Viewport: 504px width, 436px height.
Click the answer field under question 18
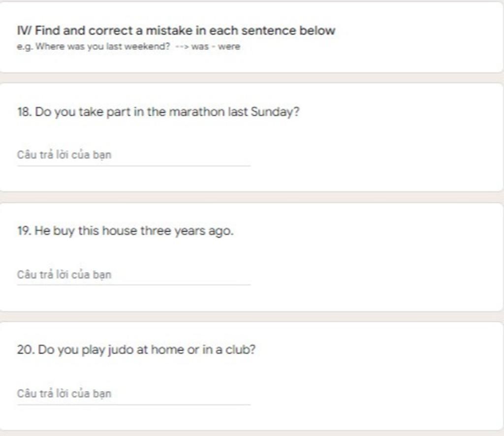click(x=133, y=155)
